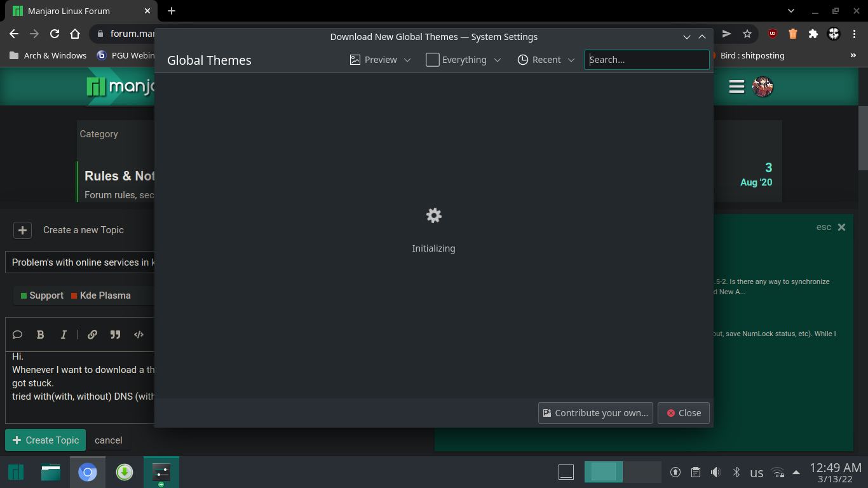Close the Manjaro Linux Forum tab
Viewport: 868px width, 488px height.
coord(147,11)
